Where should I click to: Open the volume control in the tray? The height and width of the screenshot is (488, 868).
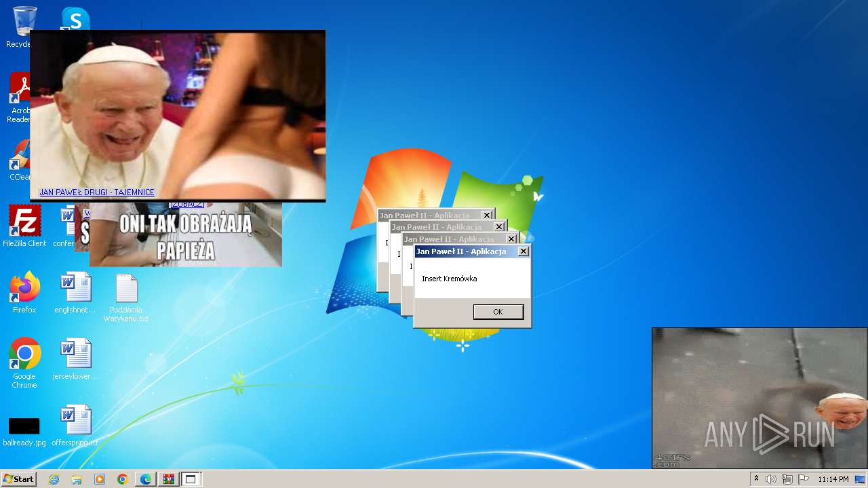[771, 479]
